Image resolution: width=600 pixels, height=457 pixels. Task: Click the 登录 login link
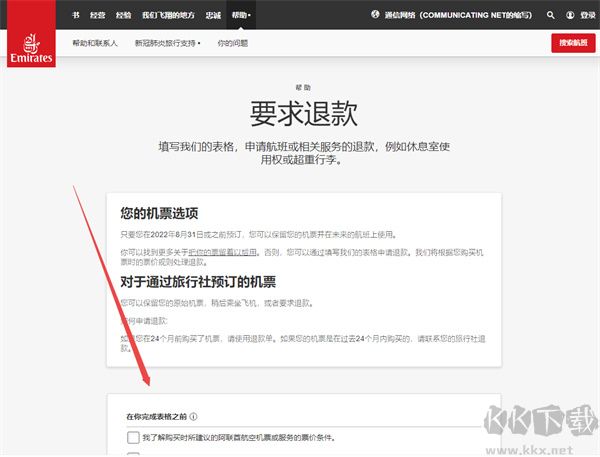pos(588,15)
